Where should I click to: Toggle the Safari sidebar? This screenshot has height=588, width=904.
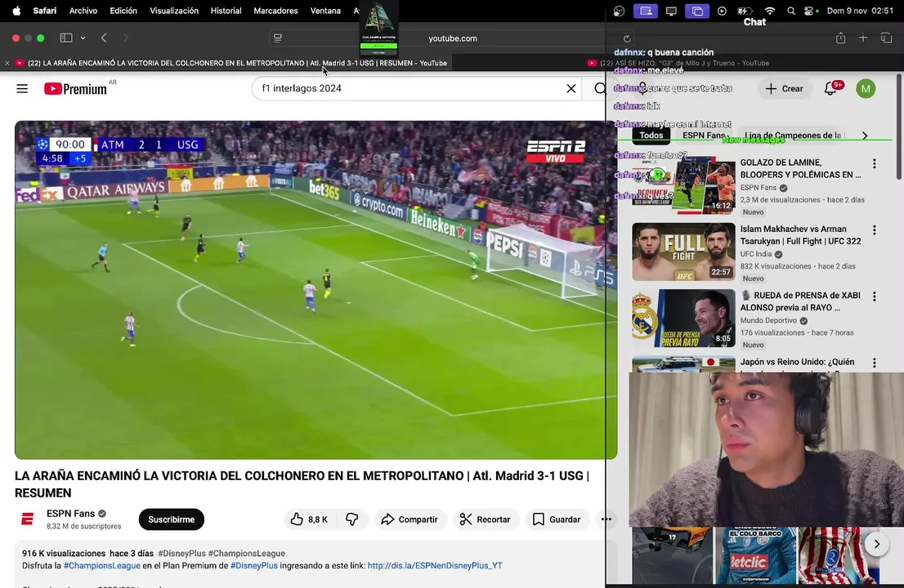[66, 38]
